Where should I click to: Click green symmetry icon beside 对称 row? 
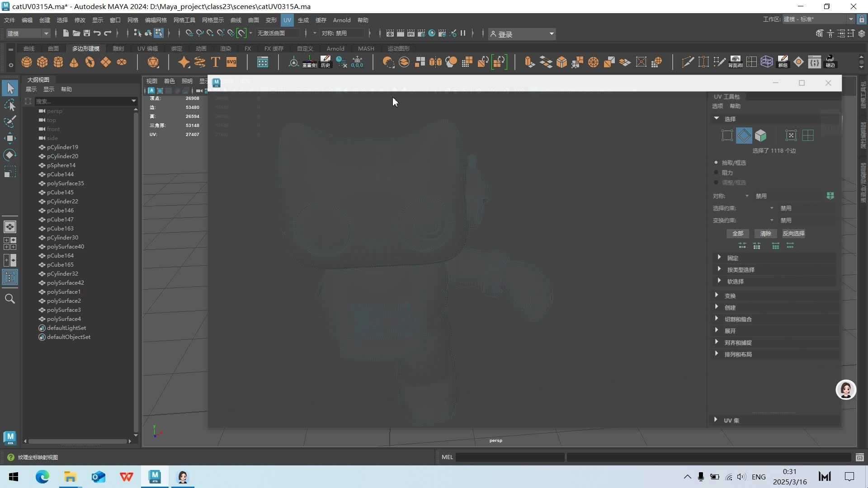830,196
